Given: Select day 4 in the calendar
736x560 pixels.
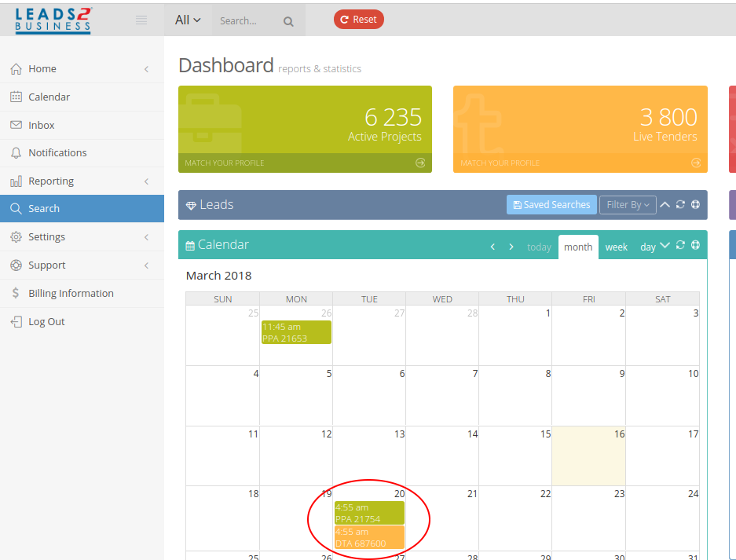Looking at the screenshot, I should tap(223, 396).
